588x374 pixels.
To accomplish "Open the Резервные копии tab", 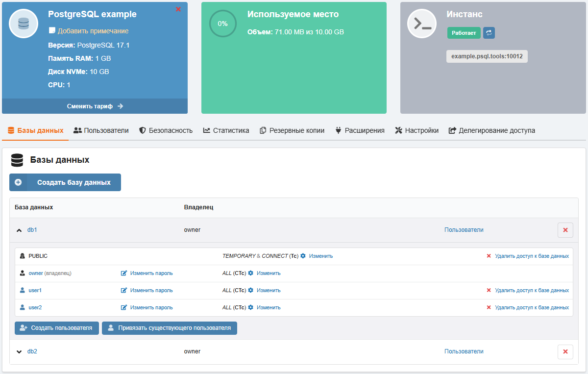I will pyautogui.click(x=292, y=130).
